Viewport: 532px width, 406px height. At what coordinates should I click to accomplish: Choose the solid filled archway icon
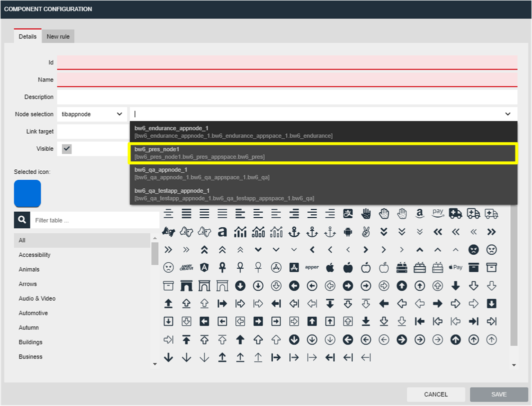[x=186, y=286]
